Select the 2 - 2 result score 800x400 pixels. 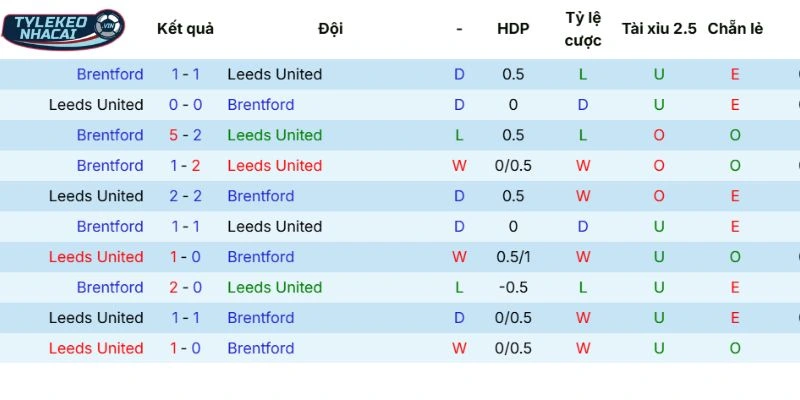coord(185,196)
